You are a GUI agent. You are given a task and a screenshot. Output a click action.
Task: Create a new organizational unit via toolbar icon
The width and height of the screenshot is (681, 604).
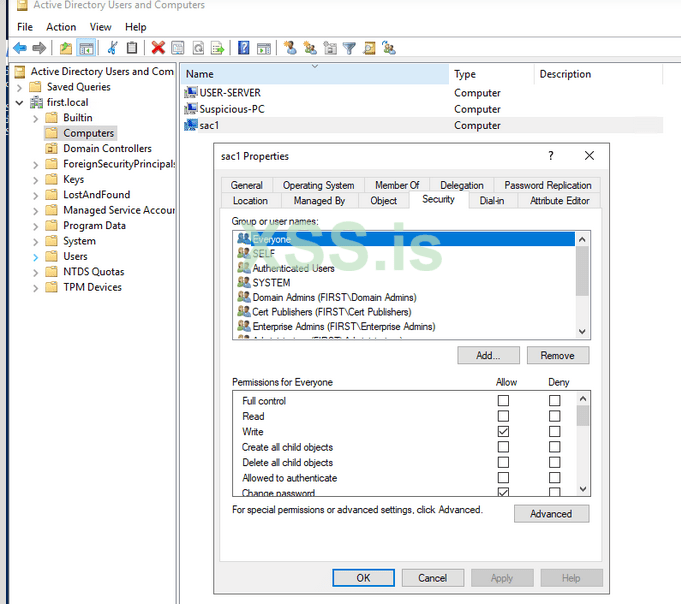click(330, 48)
